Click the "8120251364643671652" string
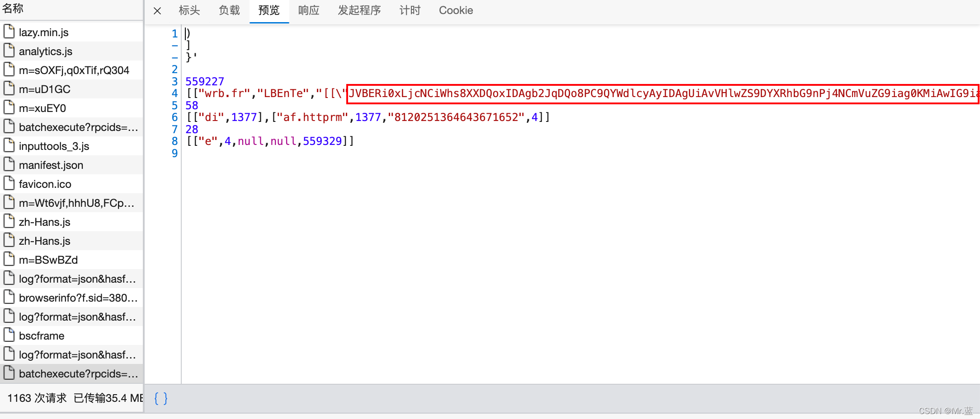Viewport: 980px width, 419px height. point(456,117)
